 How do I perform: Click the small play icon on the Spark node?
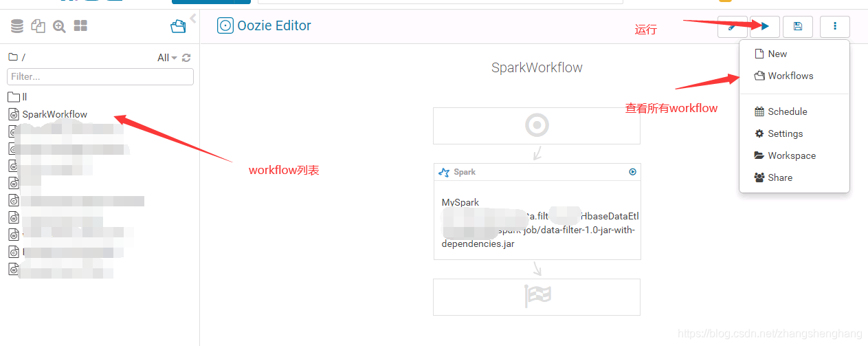point(632,172)
